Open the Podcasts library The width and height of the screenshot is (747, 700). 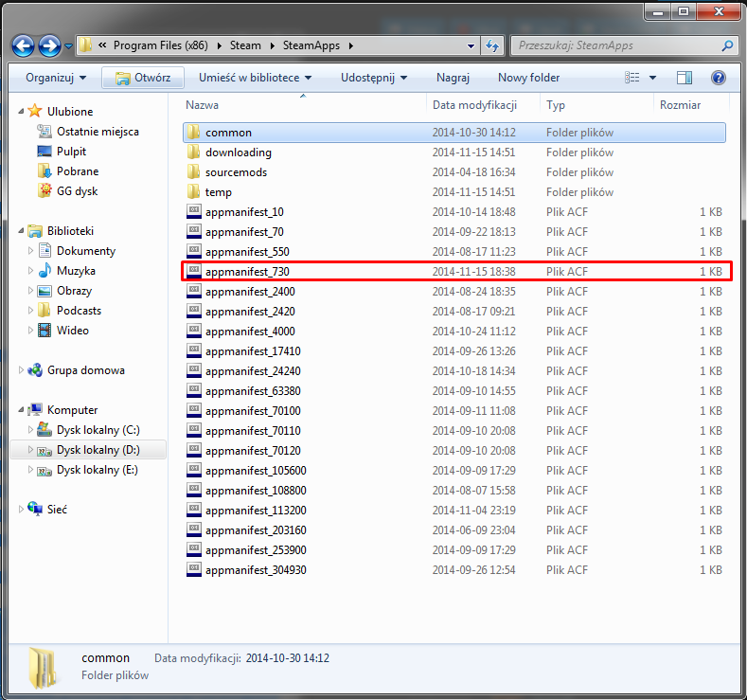click(79, 311)
